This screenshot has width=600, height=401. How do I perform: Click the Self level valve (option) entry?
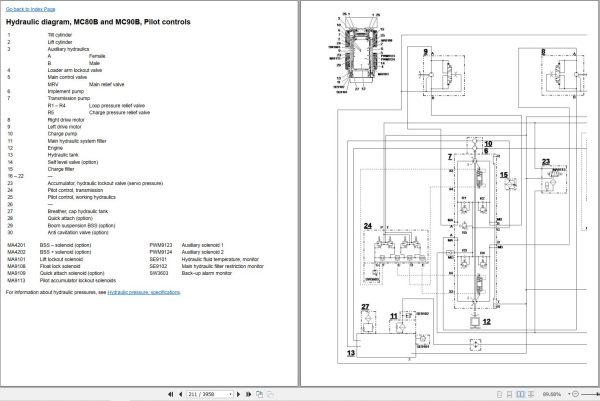click(x=73, y=162)
